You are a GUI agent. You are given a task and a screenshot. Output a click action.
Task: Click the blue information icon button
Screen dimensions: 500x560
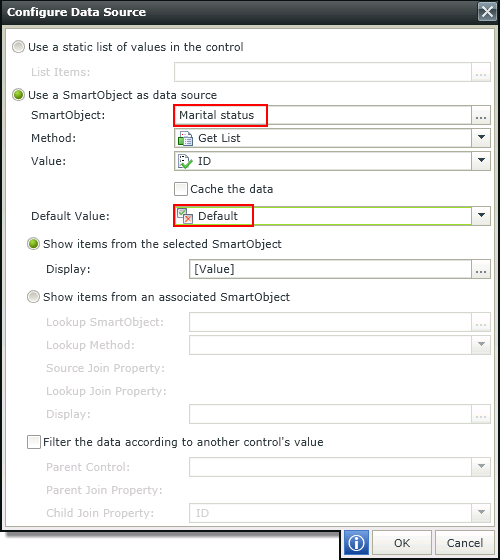click(x=356, y=543)
